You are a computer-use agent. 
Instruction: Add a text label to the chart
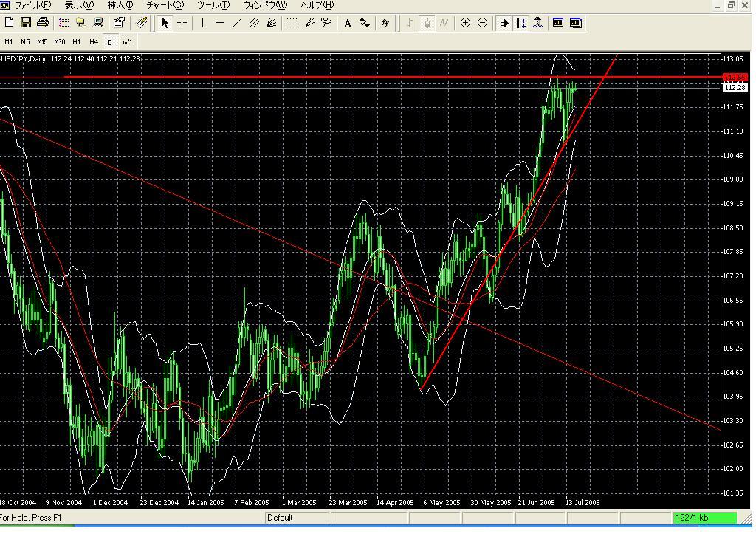point(347,23)
